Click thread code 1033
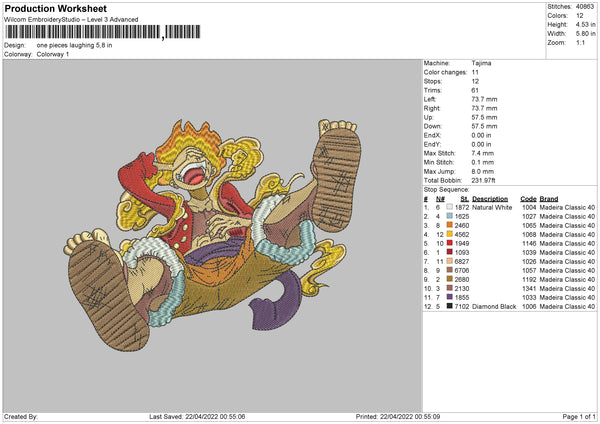This screenshot has width=600, height=424. (529, 297)
